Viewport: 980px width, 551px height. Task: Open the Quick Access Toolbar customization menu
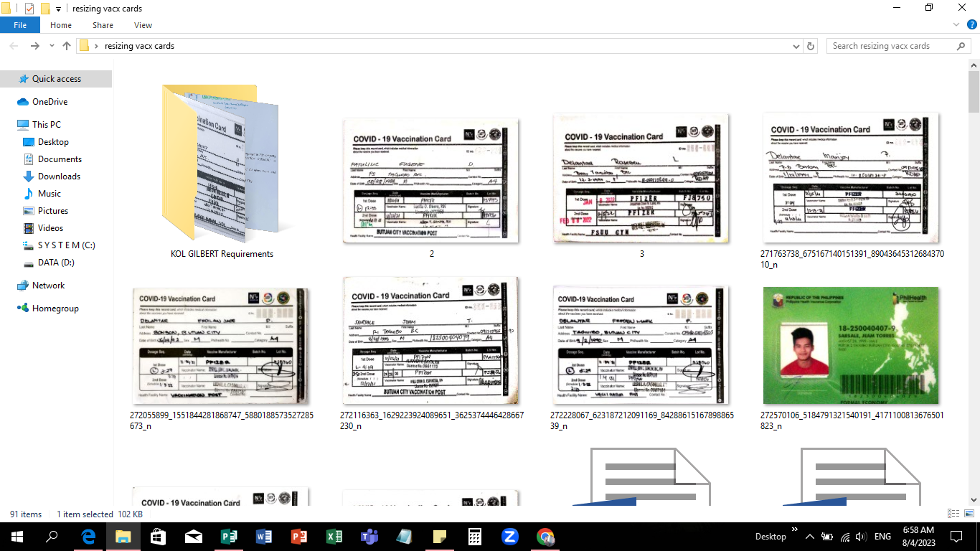57,7
